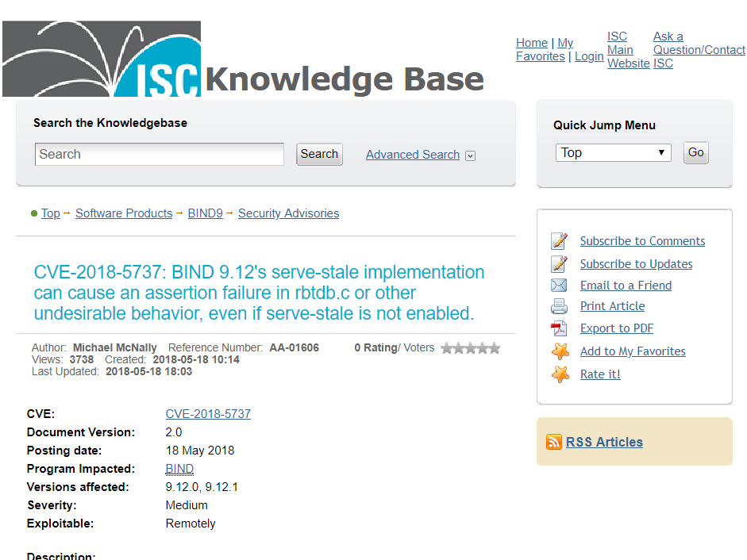Click the BIND link under Program Impacted
This screenshot has width=747, height=560.
[x=179, y=469]
